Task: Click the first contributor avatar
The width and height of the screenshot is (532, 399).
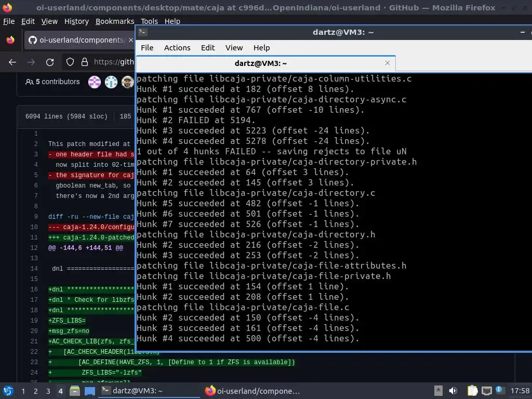Action: (x=95, y=82)
